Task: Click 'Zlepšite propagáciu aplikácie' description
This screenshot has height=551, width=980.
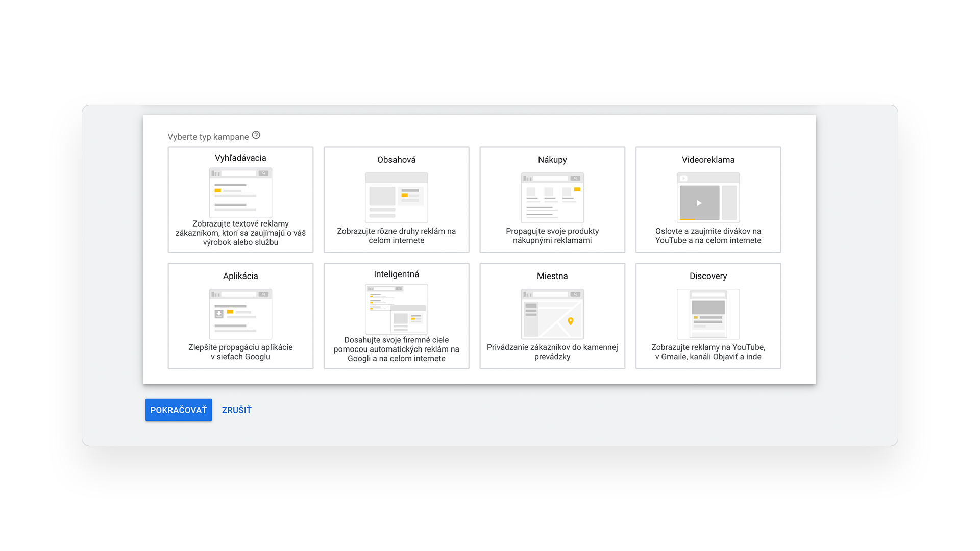Action: (x=240, y=352)
